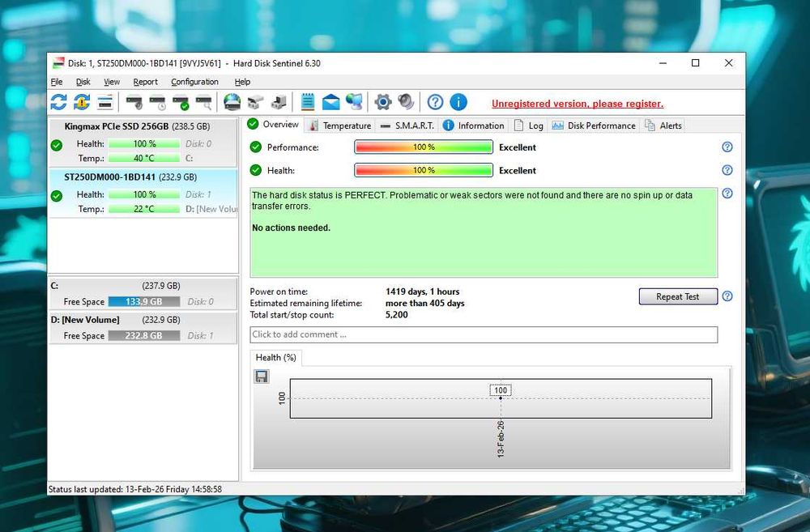Switch to the Alerts tab

[664, 126]
